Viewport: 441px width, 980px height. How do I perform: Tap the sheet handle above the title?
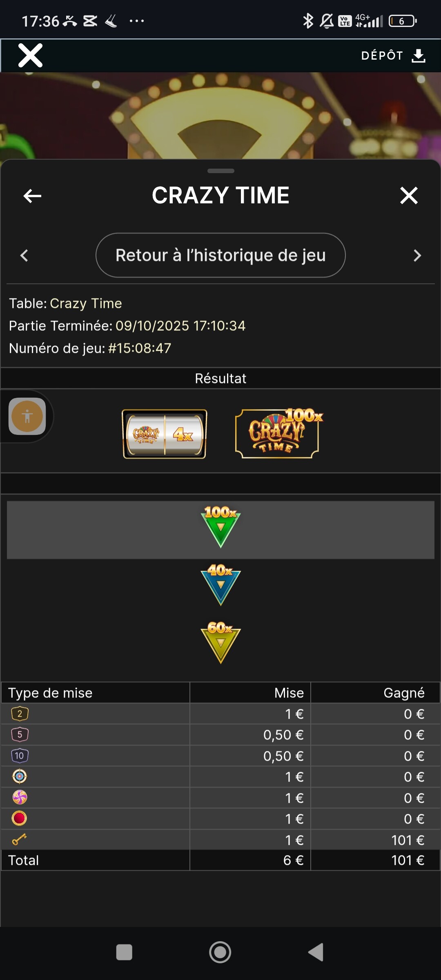click(220, 171)
